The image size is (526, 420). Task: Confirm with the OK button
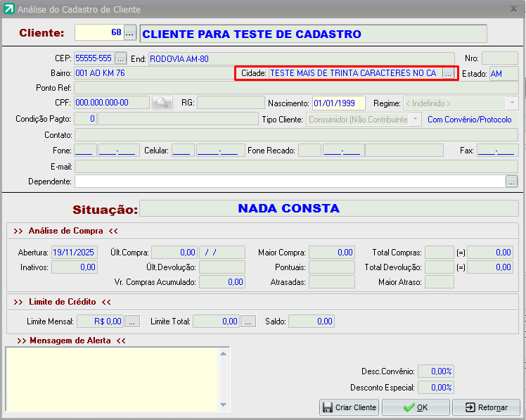pos(416,407)
